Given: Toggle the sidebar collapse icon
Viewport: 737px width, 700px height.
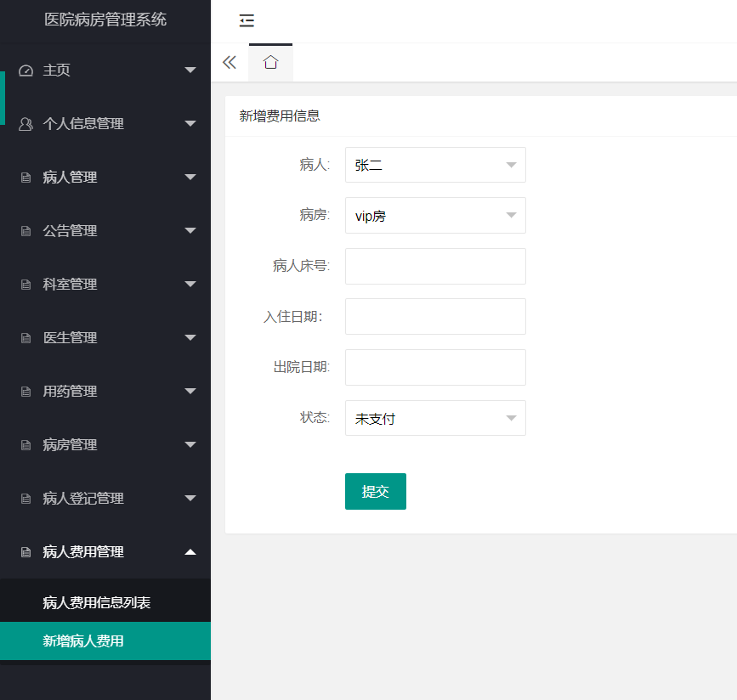Looking at the screenshot, I should click(247, 20).
